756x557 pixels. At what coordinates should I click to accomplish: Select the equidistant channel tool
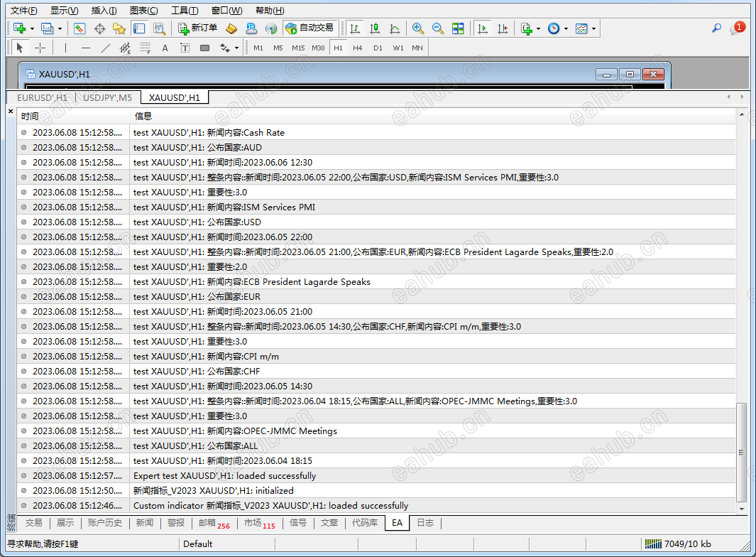tap(126, 48)
